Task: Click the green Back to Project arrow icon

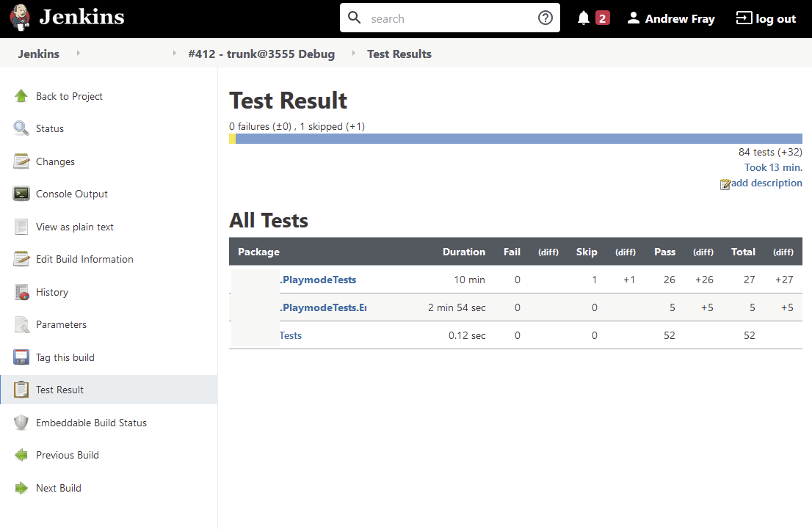Action: pyautogui.click(x=21, y=96)
